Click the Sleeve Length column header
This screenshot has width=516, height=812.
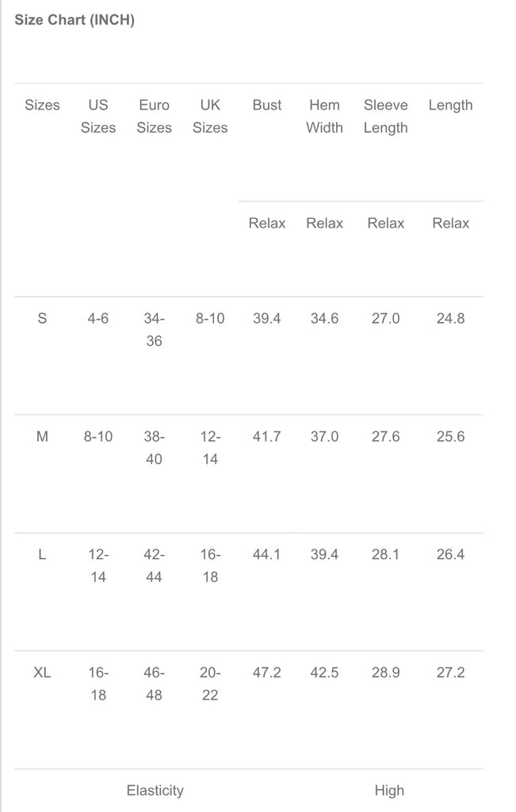coord(386,117)
